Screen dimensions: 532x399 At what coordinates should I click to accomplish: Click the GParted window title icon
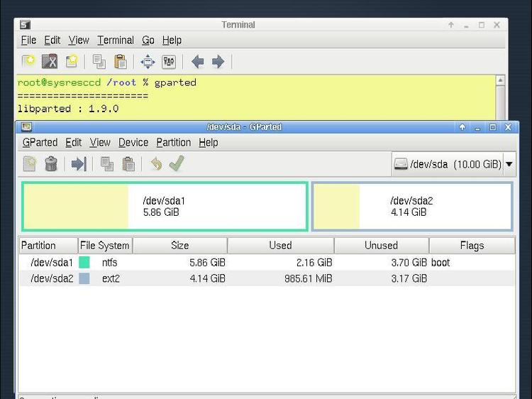[26, 127]
